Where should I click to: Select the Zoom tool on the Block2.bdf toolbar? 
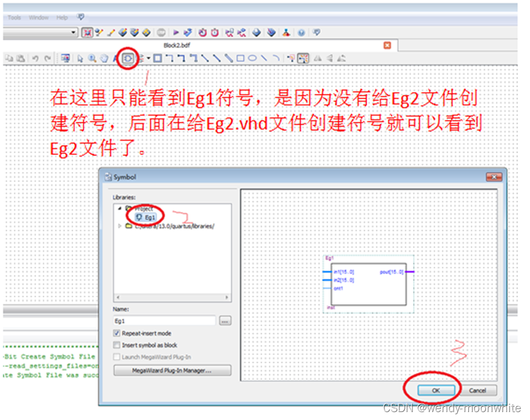92,58
